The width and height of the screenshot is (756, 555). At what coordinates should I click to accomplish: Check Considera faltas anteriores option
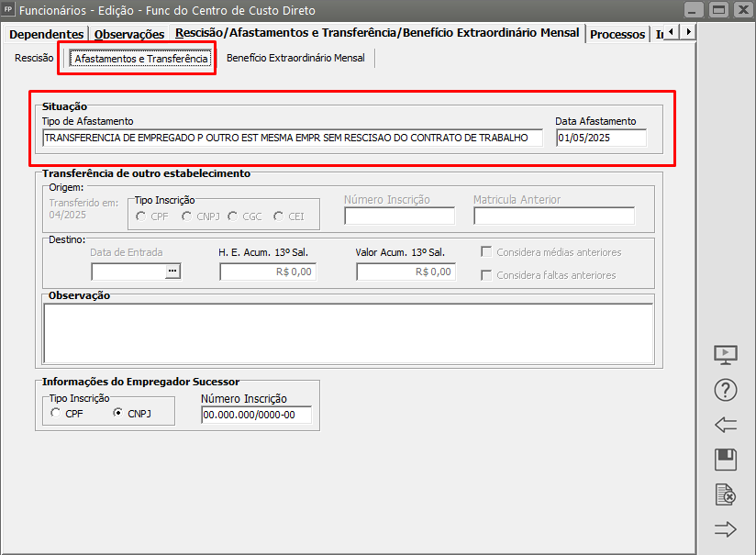[487, 275]
